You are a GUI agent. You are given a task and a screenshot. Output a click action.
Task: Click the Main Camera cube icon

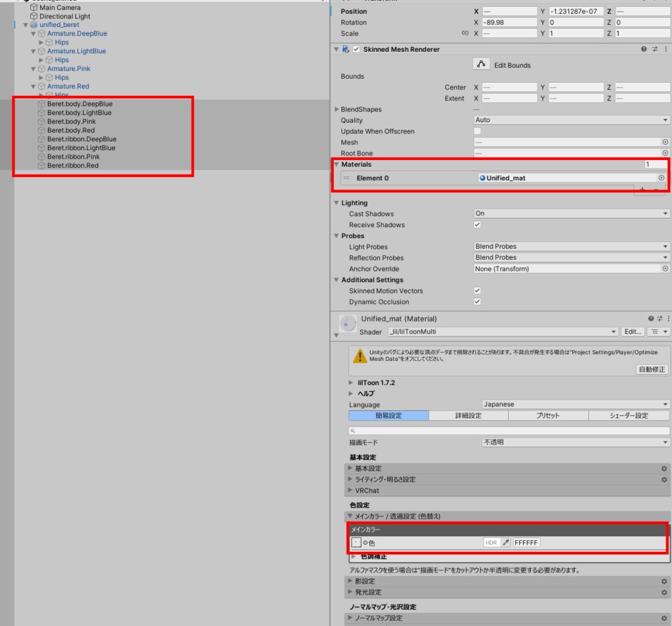34,7
